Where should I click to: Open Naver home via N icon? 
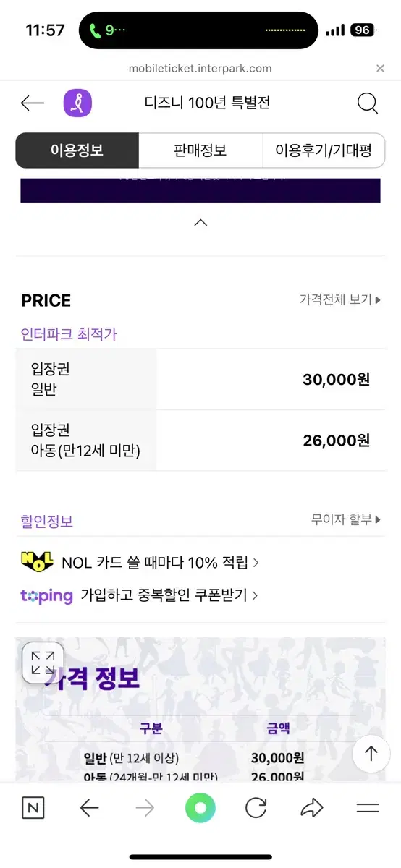[33, 808]
